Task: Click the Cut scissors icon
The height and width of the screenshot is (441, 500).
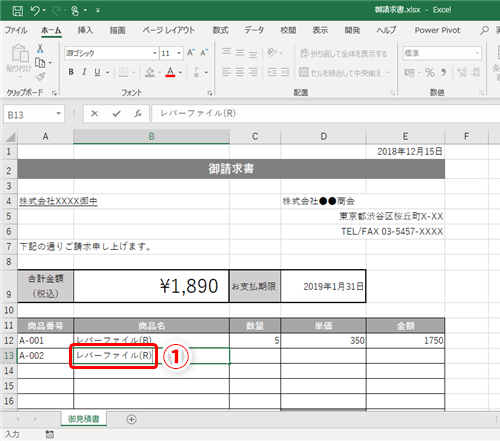Action: tap(40, 49)
